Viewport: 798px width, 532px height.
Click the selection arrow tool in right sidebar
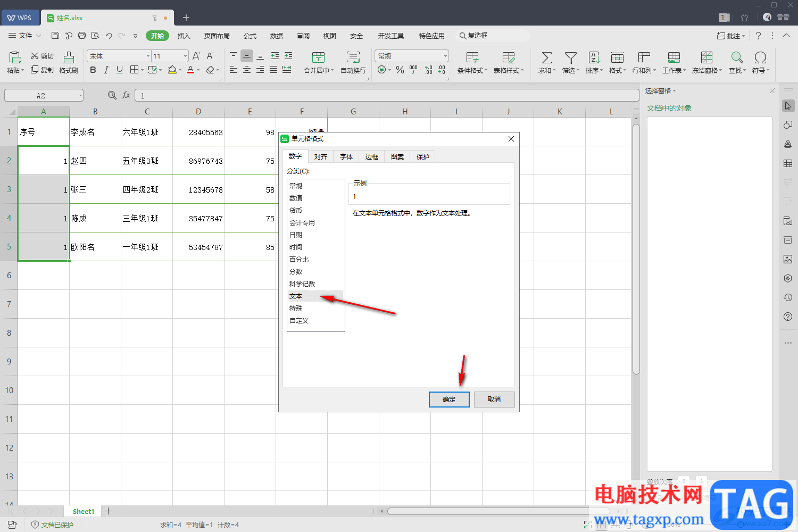point(788,106)
